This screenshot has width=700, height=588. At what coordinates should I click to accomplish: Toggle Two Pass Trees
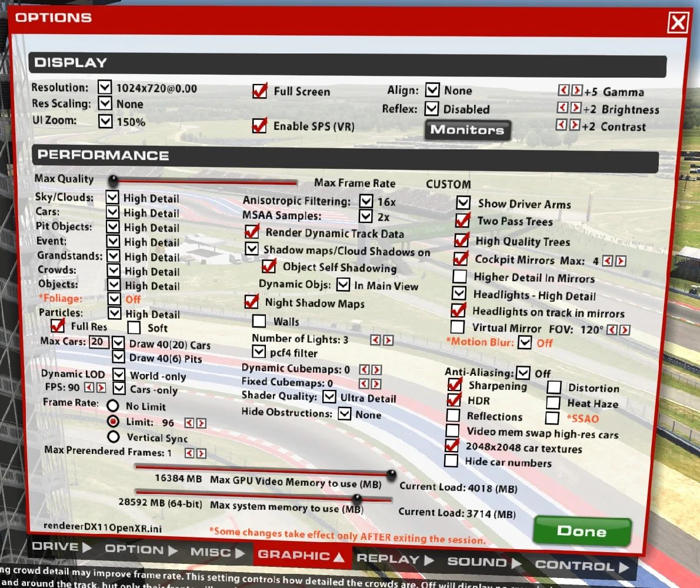[462, 220]
